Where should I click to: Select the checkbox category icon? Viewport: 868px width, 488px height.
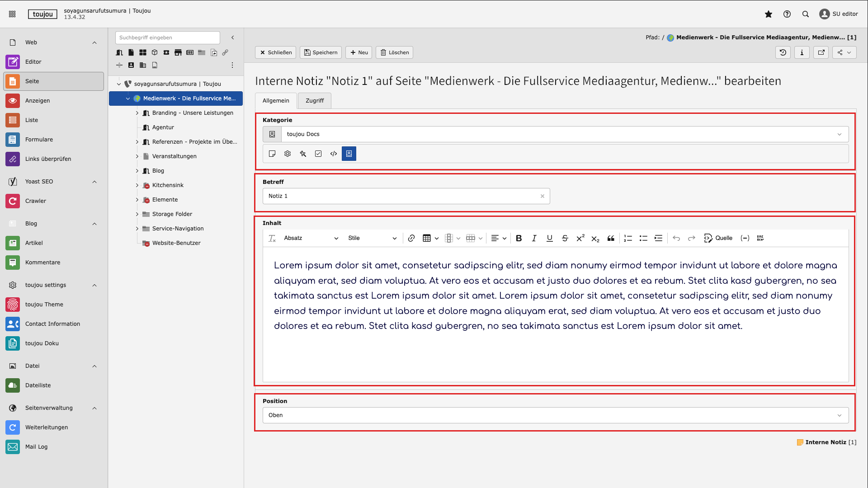pyautogui.click(x=318, y=154)
